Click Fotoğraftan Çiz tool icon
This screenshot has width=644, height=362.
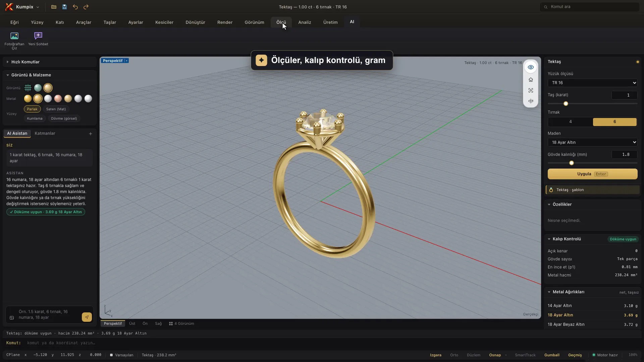[x=14, y=36]
